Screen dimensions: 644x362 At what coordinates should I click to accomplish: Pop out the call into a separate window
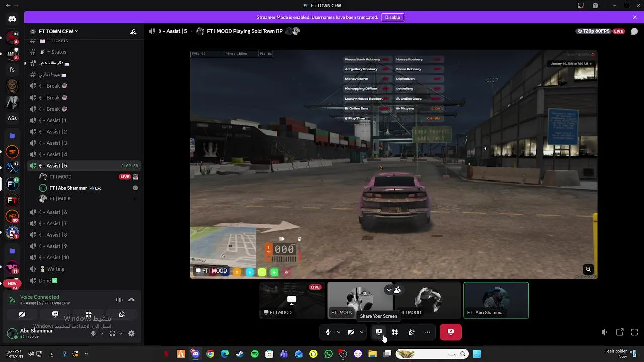[x=620, y=332]
